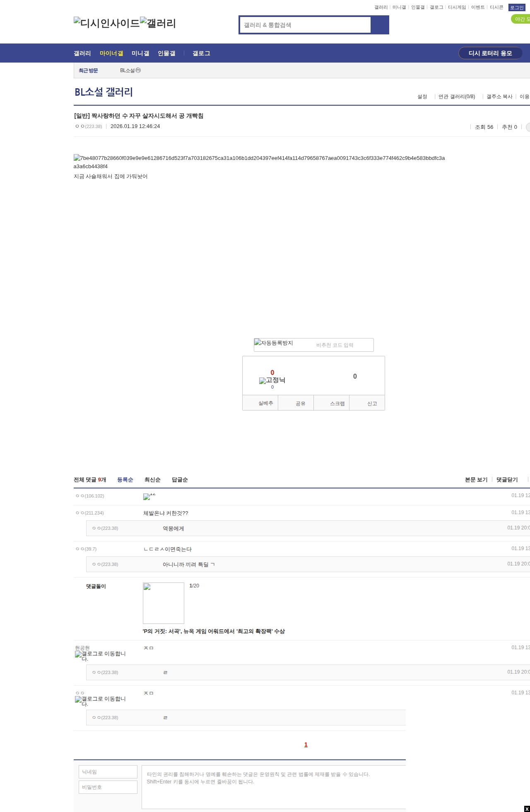Select 미니갤 in the blue navigation bar
The width and height of the screenshot is (530, 812).
point(140,53)
